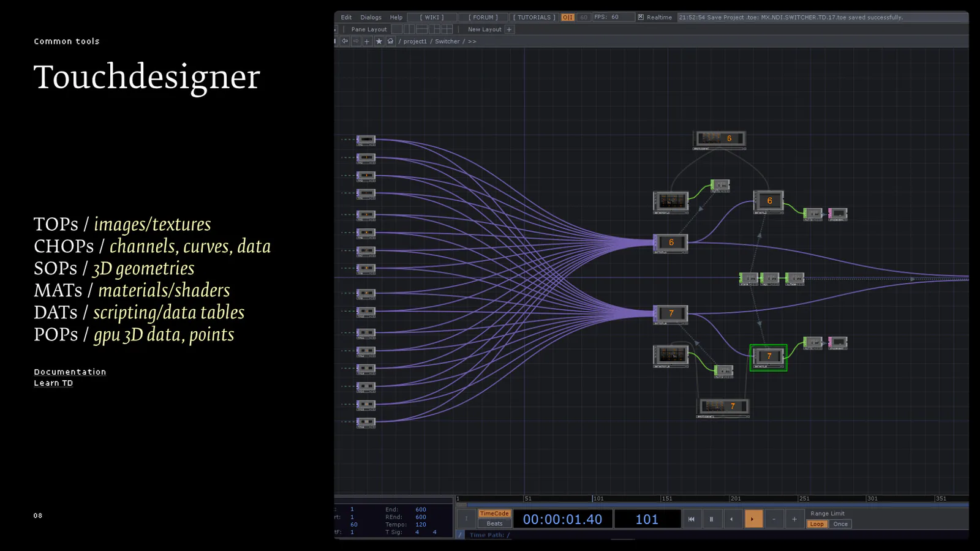Open the Documentation link
This screenshot has height=551, width=980.
pos(70,372)
